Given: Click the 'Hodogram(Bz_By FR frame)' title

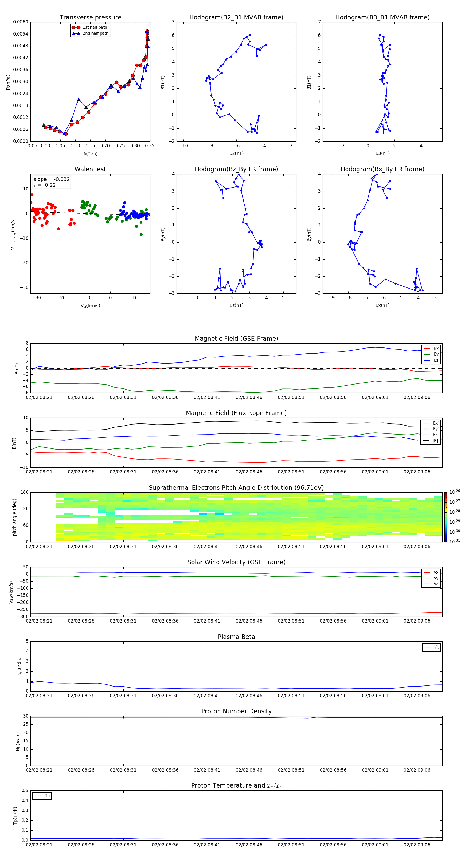Looking at the screenshot, I should click(x=236, y=169).
